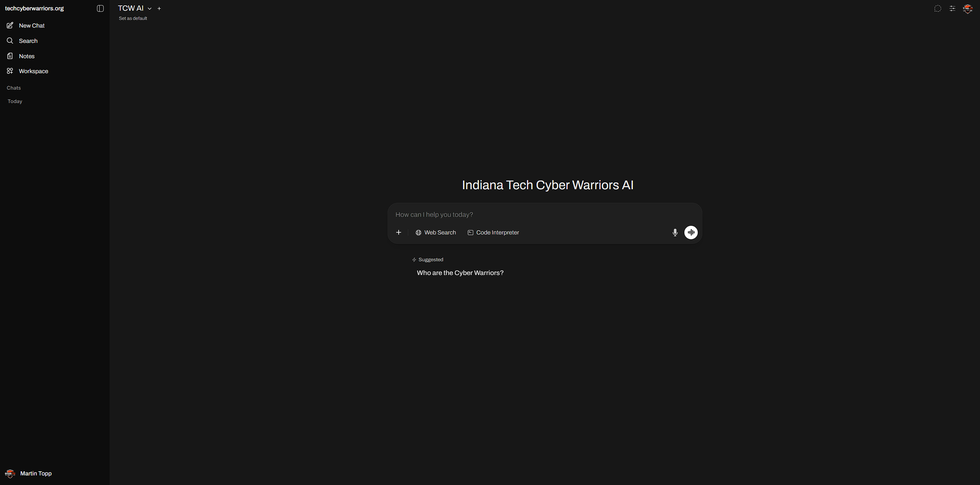
Task: Collapse the Chats section
Action: [14, 88]
